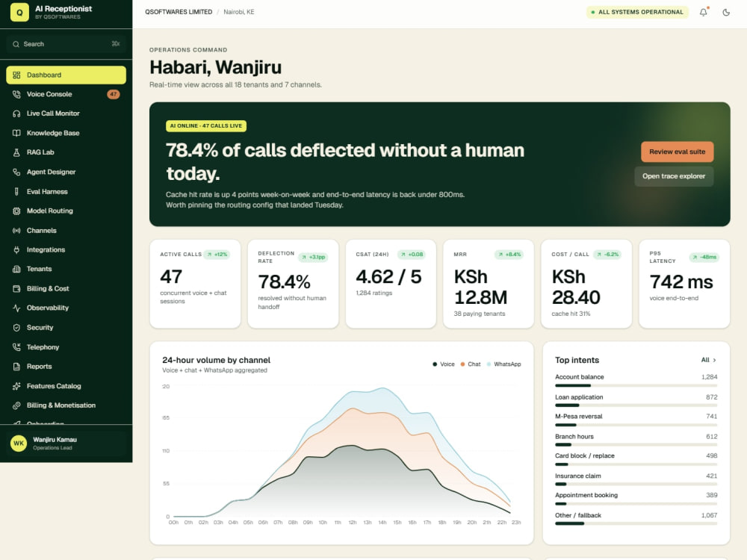
Task: Click the Billing & Monetisation icon
Action: click(x=16, y=405)
